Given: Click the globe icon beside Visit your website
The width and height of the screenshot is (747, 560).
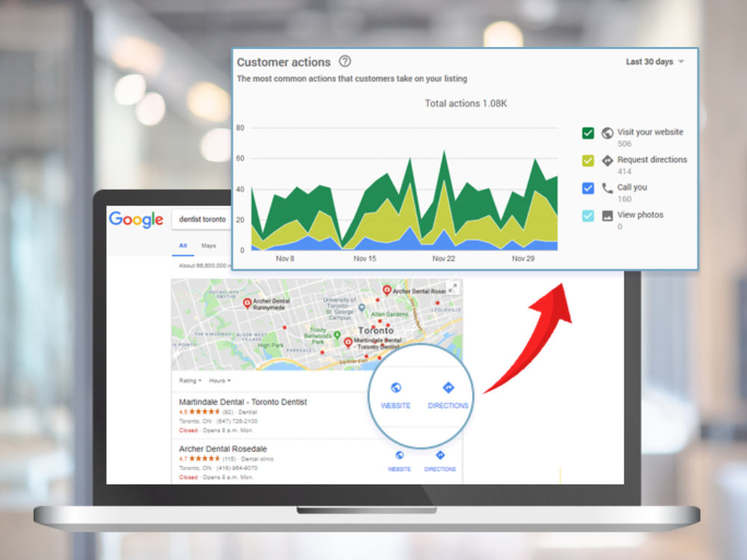Looking at the screenshot, I should pyautogui.click(x=607, y=133).
